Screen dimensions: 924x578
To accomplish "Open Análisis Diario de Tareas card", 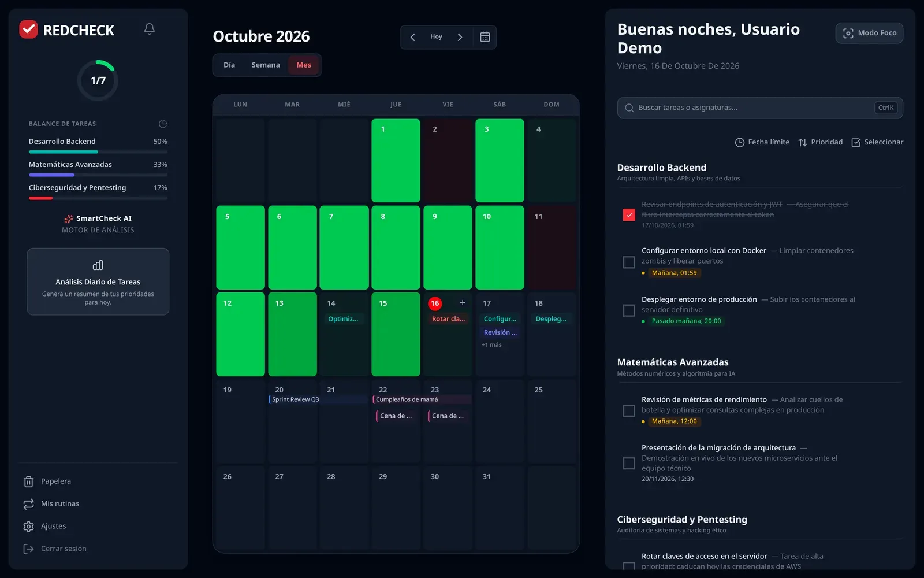I will coord(98,282).
